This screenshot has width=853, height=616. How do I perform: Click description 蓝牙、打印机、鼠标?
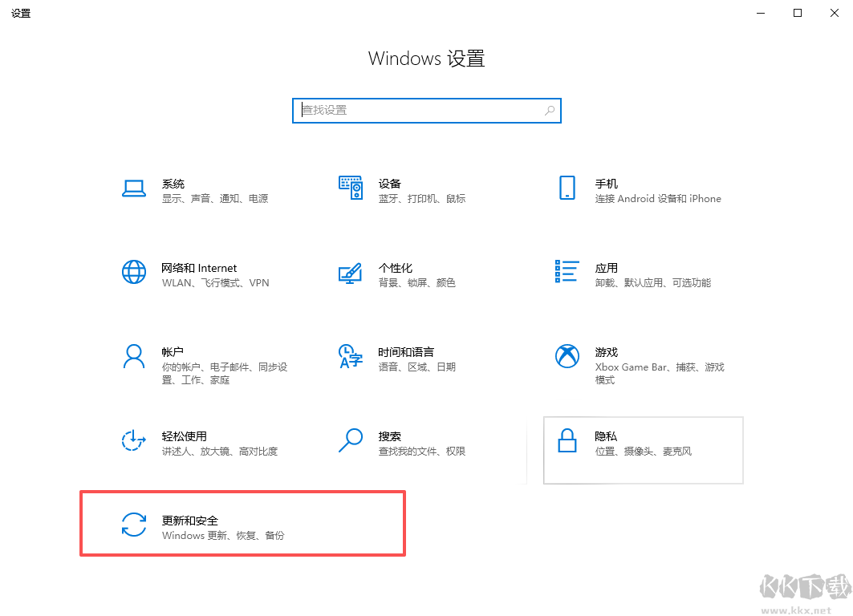tap(422, 199)
